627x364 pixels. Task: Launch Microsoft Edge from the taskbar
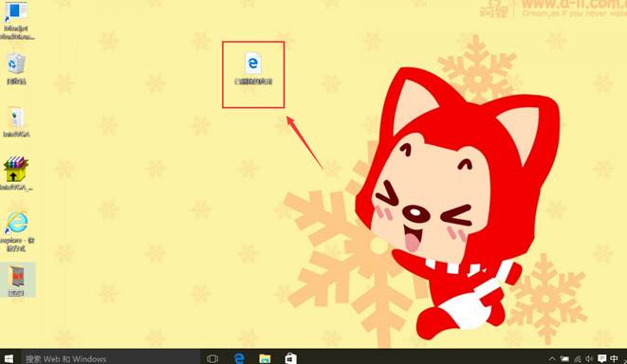click(239, 358)
